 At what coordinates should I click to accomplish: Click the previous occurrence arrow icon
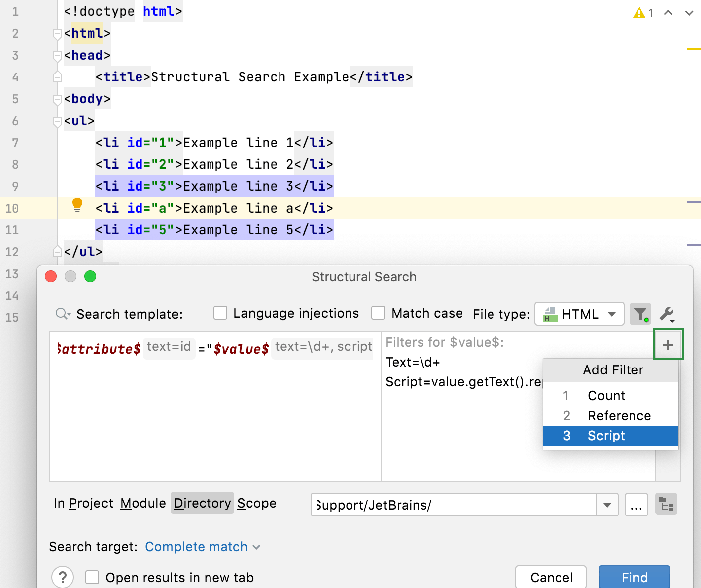pyautogui.click(x=667, y=13)
